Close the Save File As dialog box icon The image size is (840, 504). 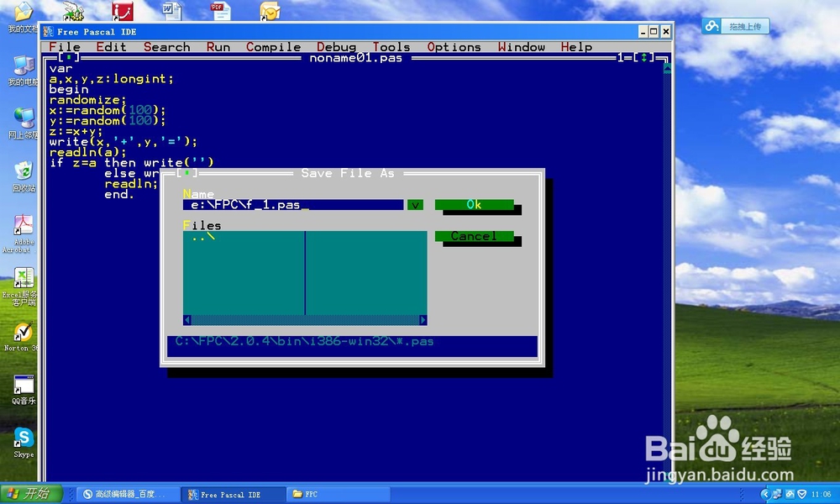click(187, 173)
